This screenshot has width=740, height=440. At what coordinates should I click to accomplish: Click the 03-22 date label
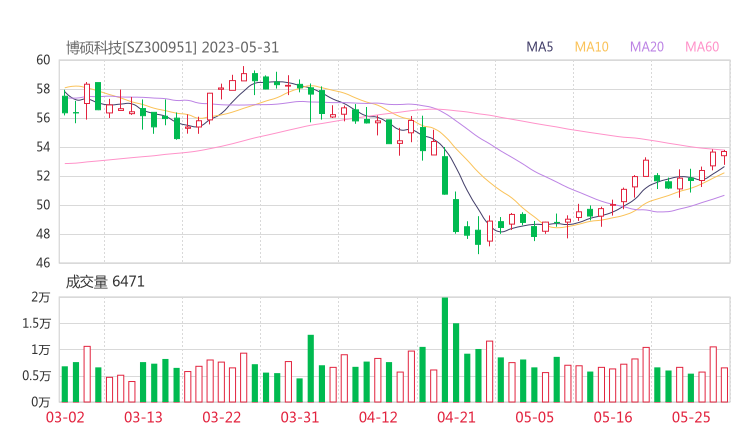222,417
